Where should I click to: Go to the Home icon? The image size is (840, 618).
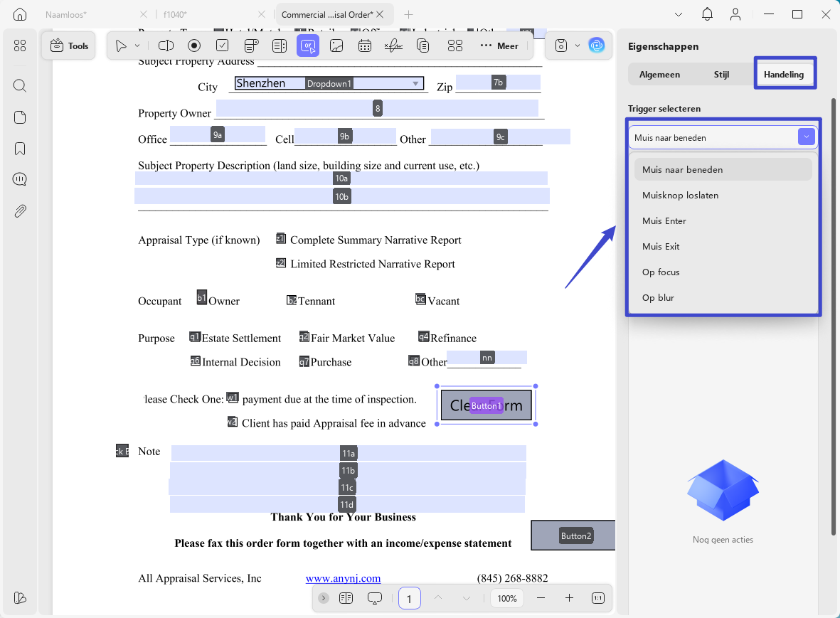[20, 14]
